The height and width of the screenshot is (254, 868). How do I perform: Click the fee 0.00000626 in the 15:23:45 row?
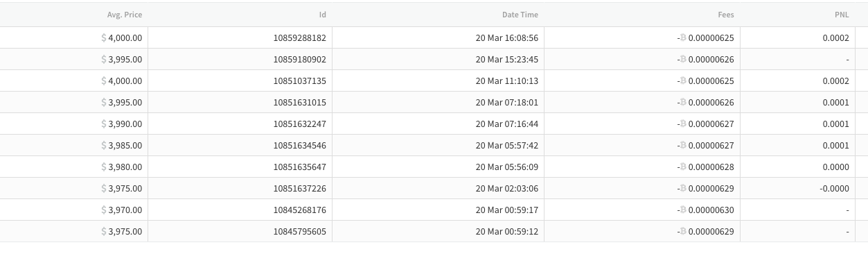coord(711,60)
